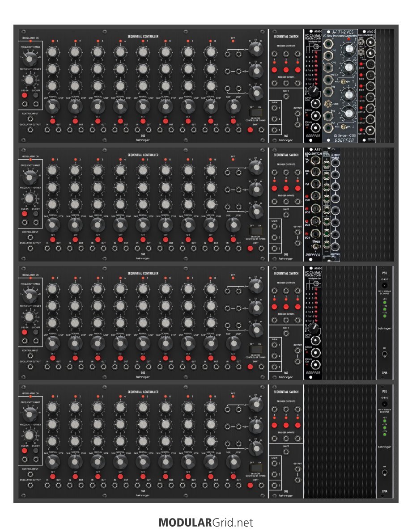Click the Manual knob on third-row A160-5
This screenshot has height=532, width=412.
(314, 328)
